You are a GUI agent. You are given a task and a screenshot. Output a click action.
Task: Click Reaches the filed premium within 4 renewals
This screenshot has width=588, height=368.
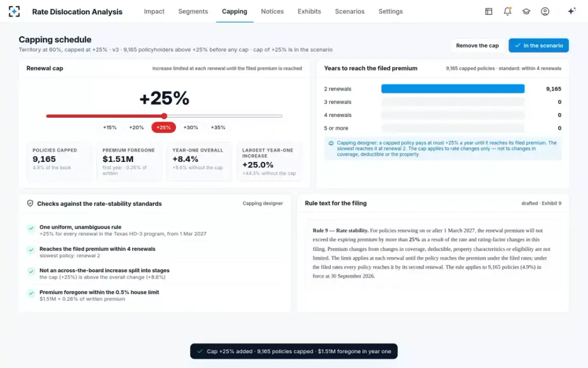[x=98, y=249]
